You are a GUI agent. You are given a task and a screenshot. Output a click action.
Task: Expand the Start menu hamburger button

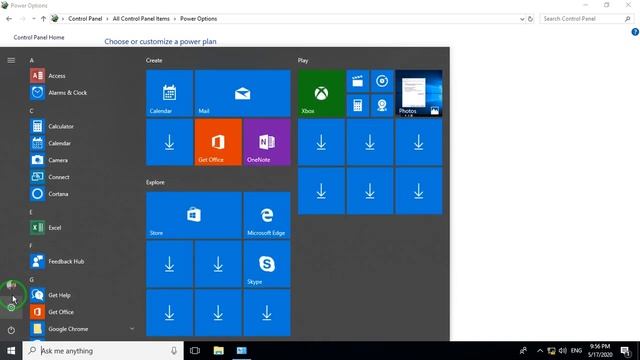pyautogui.click(x=11, y=60)
